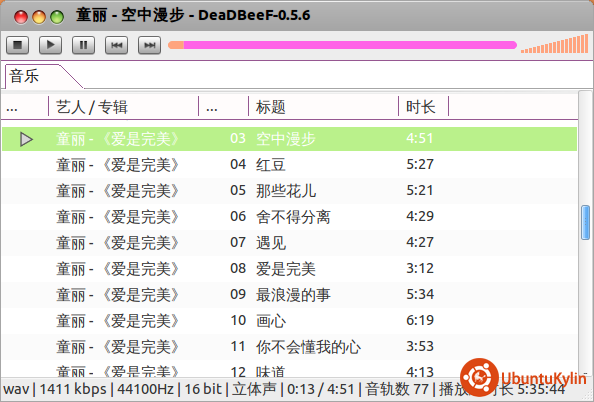This screenshot has height=402, width=594.
Task: Start playback with the Play button
Action: pyautogui.click(x=50, y=45)
